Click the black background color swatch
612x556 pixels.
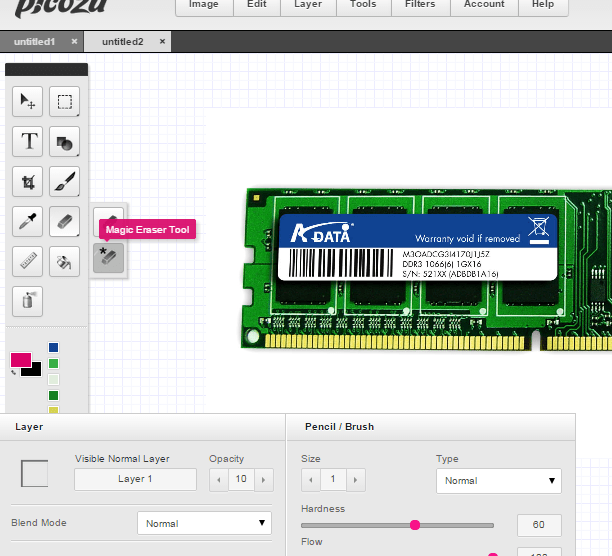(x=36, y=371)
